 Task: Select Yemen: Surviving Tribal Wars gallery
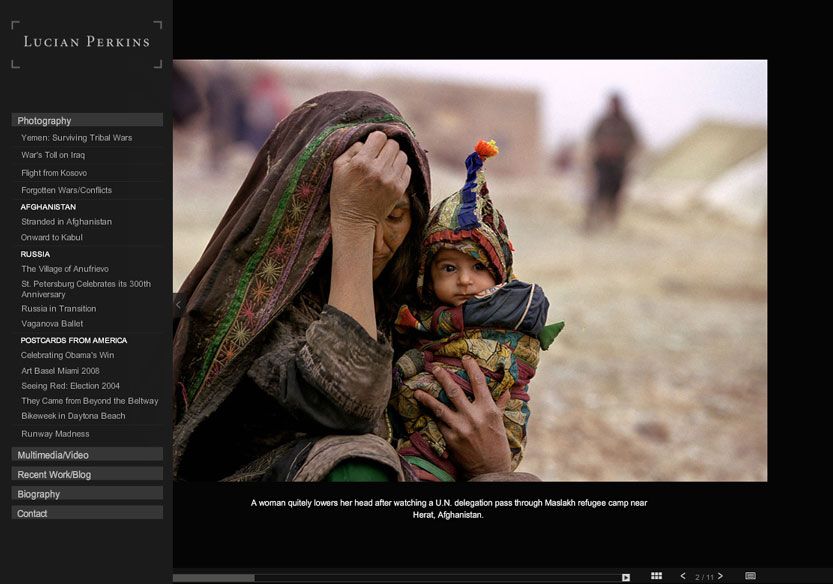coord(76,138)
